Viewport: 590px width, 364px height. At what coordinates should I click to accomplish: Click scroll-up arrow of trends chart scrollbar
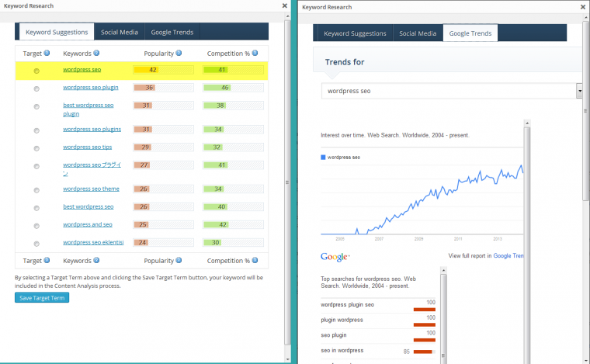pyautogui.click(x=527, y=123)
